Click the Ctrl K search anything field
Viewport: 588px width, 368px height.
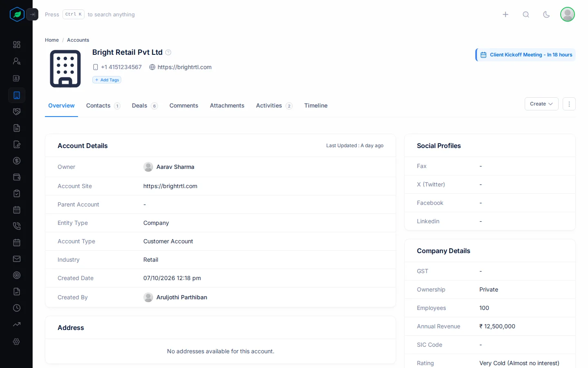tap(90, 14)
